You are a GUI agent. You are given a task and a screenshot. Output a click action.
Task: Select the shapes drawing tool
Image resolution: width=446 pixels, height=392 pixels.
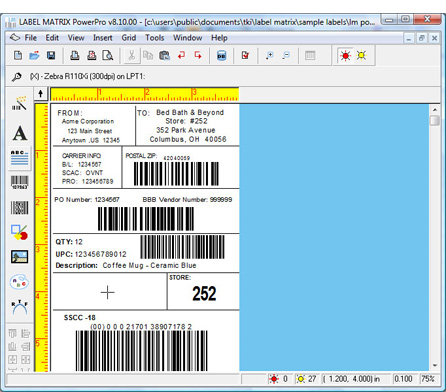[20, 232]
